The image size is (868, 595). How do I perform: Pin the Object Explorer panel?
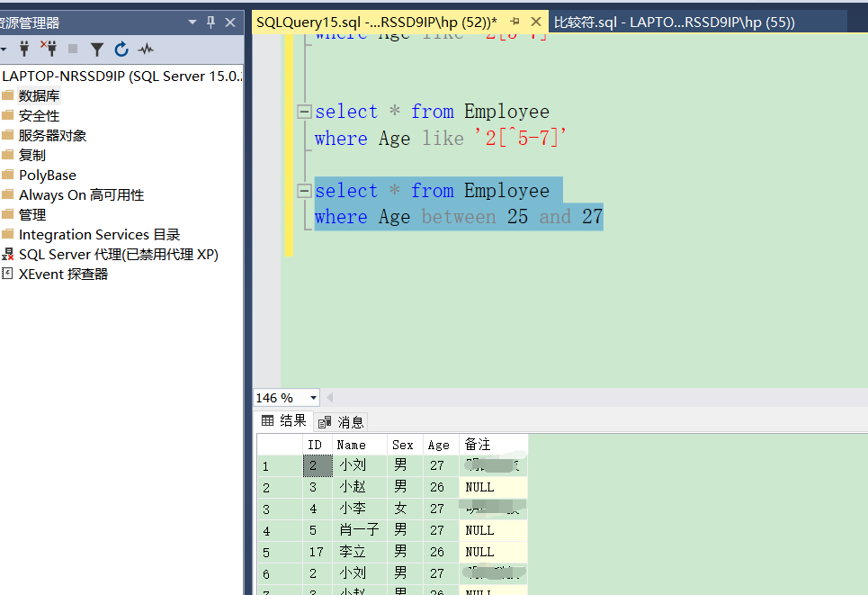click(210, 23)
